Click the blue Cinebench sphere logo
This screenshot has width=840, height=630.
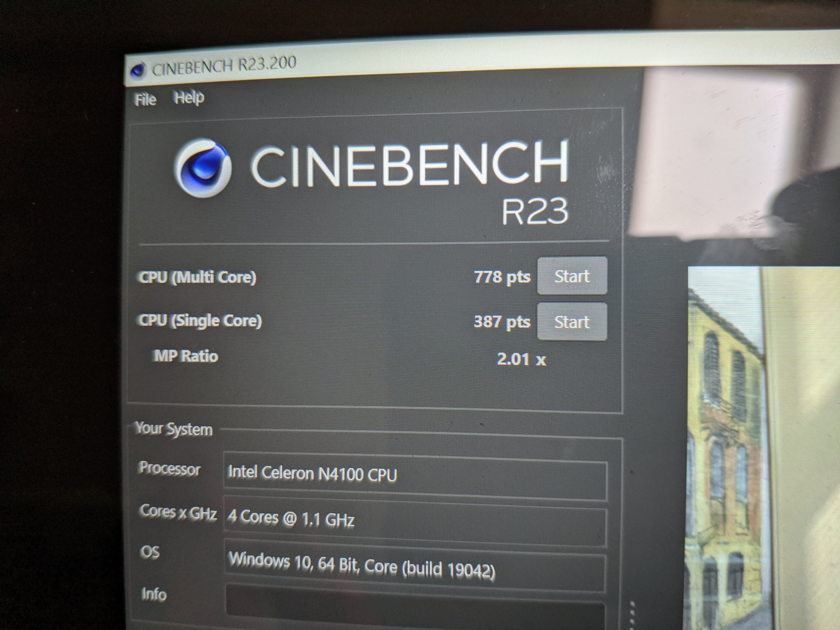(x=203, y=168)
